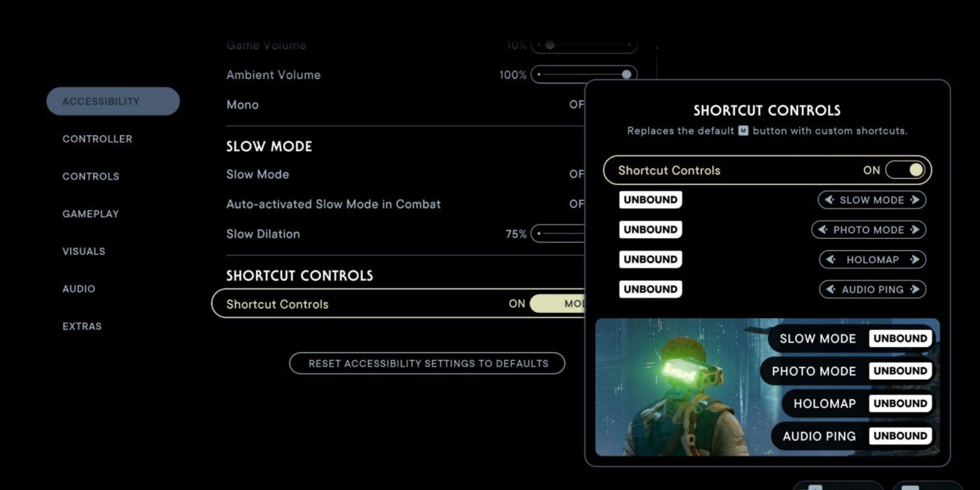
Task: Open the GAMEPLAY settings tab
Action: [x=90, y=214]
